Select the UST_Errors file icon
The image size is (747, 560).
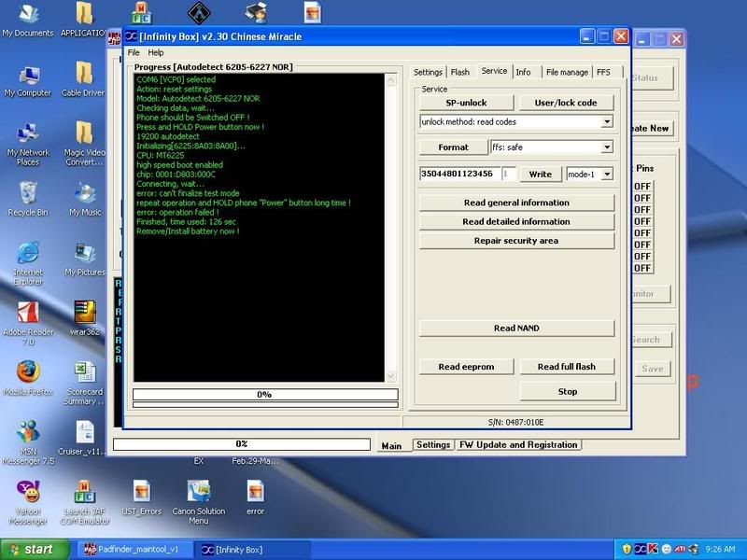142,498
